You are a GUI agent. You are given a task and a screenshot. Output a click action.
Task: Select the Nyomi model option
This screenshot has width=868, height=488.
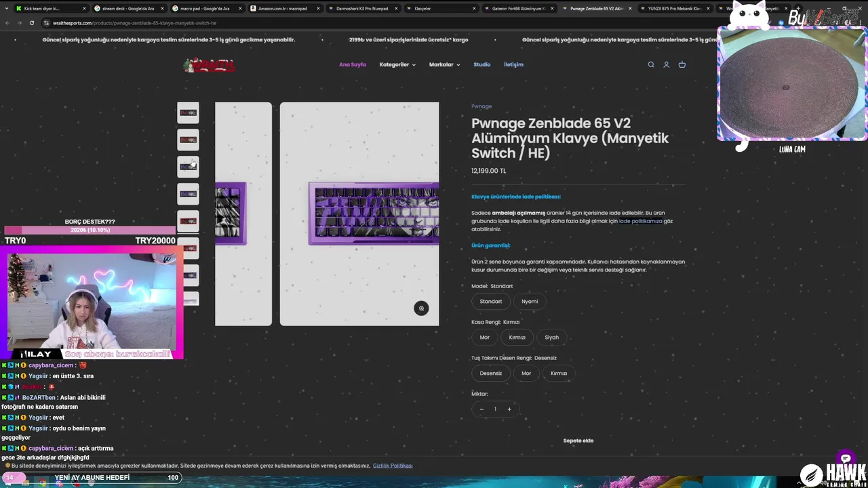[x=530, y=302]
